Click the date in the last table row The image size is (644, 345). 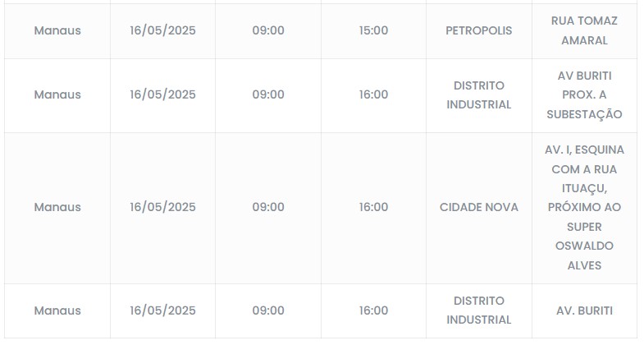click(162, 310)
